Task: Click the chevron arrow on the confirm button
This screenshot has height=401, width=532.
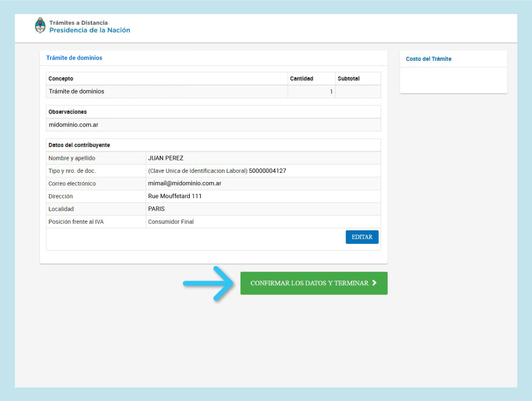Action: (374, 283)
